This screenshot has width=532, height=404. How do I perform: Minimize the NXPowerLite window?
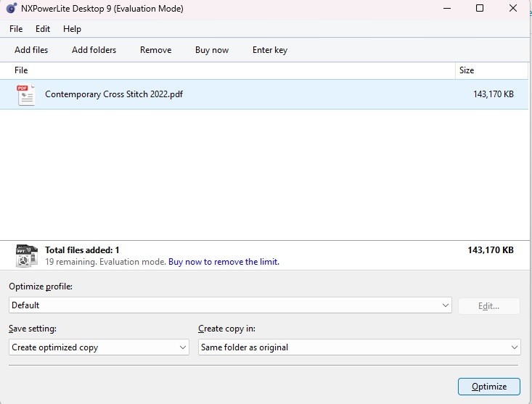(447, 8)
